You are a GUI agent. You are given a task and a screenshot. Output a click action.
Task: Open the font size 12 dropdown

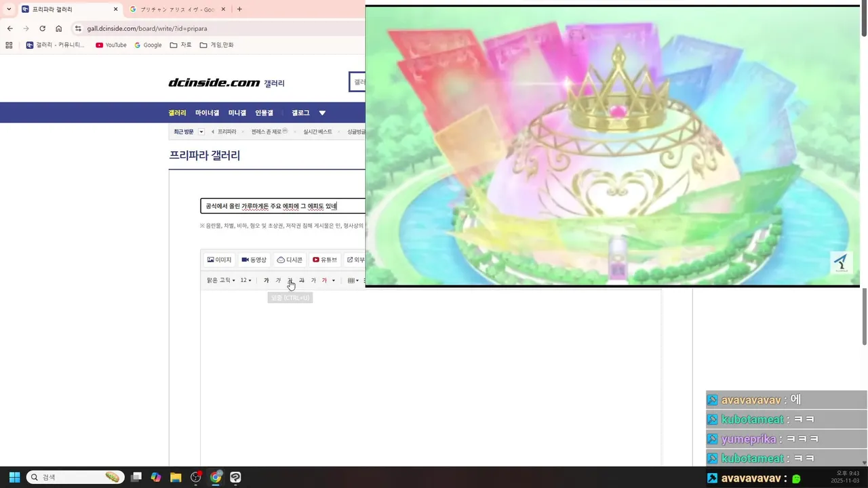point(246,281)
